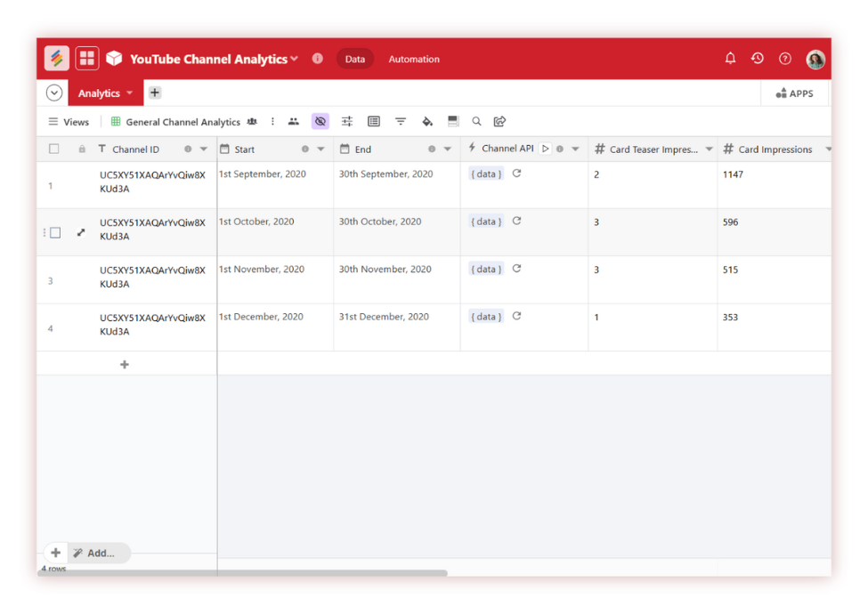This screenshot has height=614, width=868.
Task: Open the Start column dropdown
Action: click(x=320, y=149)
